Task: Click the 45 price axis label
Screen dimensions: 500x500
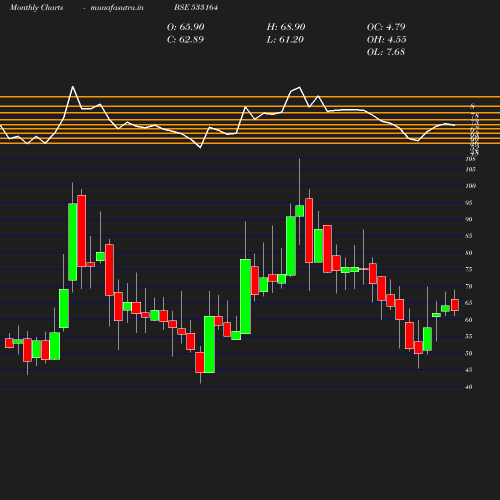Action: point(469,370)
